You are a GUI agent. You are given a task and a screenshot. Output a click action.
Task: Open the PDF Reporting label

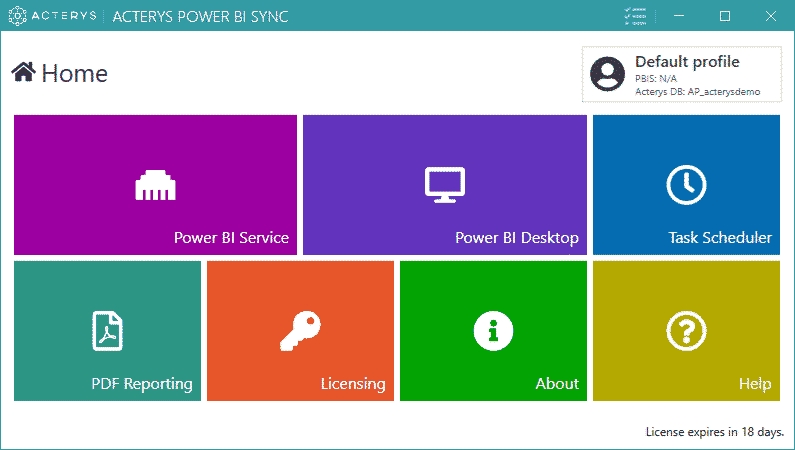click(x=142, y=384)
